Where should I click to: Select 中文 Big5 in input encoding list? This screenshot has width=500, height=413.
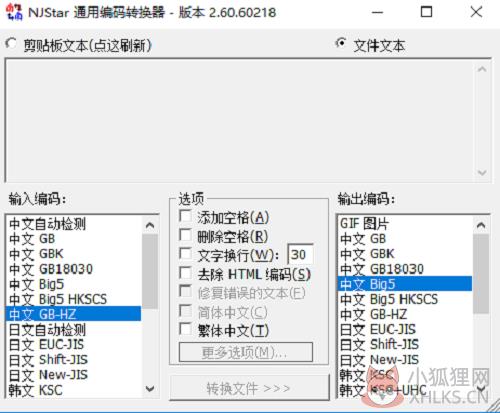(73, 284)
